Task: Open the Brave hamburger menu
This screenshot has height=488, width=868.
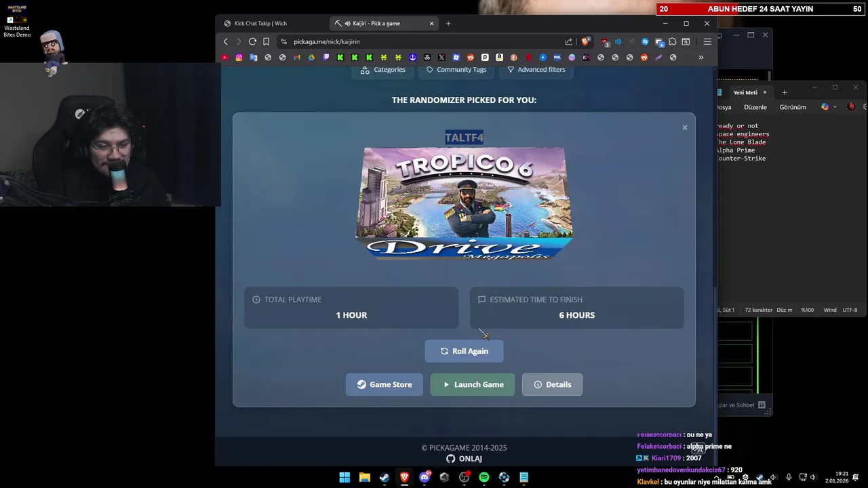Action: (707, 41)
